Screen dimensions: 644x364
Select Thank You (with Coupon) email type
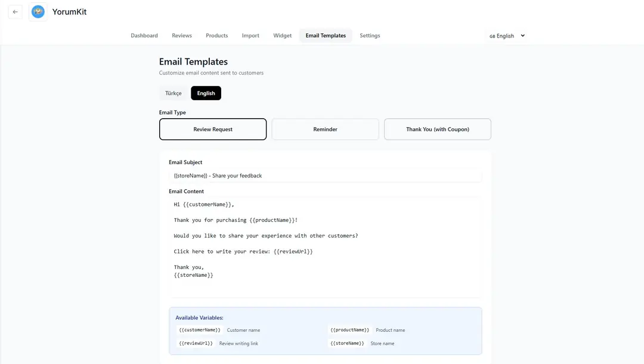click(437, 129)
